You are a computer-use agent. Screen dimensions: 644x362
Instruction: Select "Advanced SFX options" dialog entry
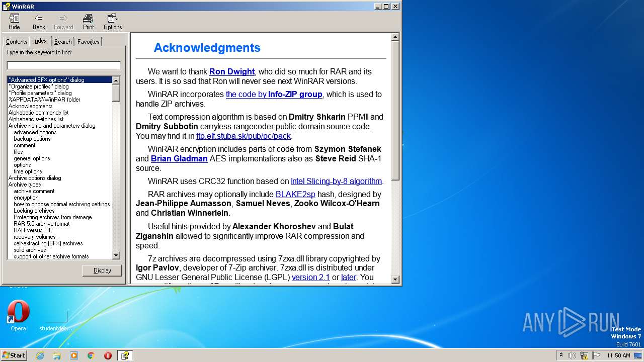[x=59, y=80]
